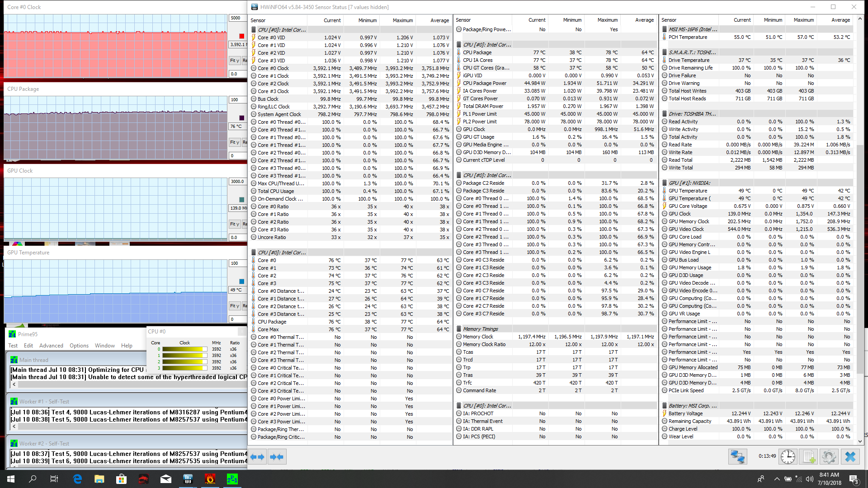Click Fit y in GPU Temperature graph
The width and height of the screenshot is (868, 488).
(235, 306)
